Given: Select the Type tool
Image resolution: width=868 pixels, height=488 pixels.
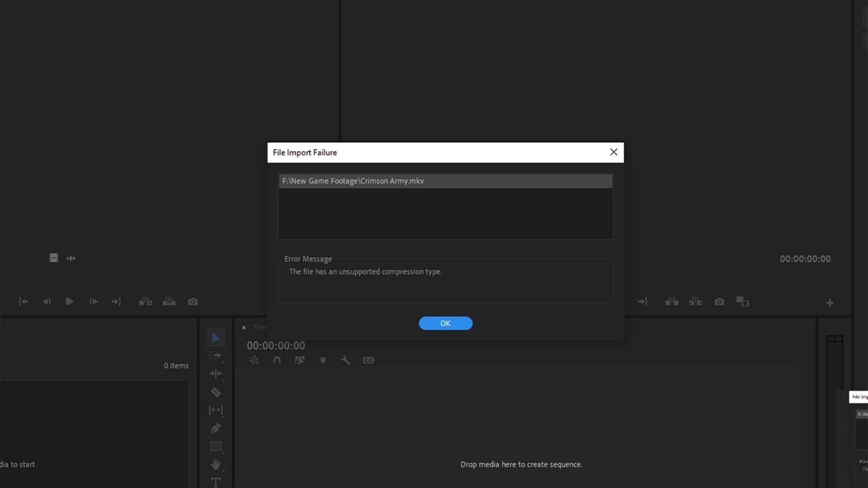Looking at the screenshot, I should (215, 482).
